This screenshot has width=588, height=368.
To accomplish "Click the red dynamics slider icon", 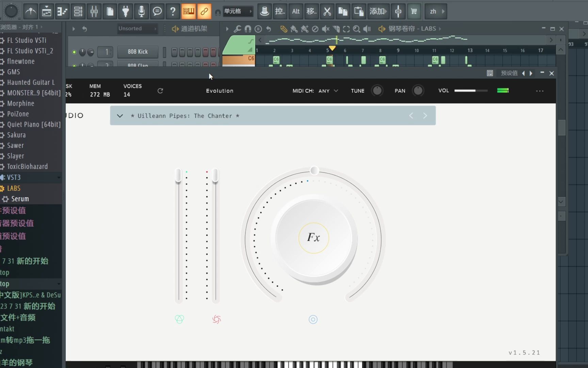I will pyautogui.click(x=216, y=319).
